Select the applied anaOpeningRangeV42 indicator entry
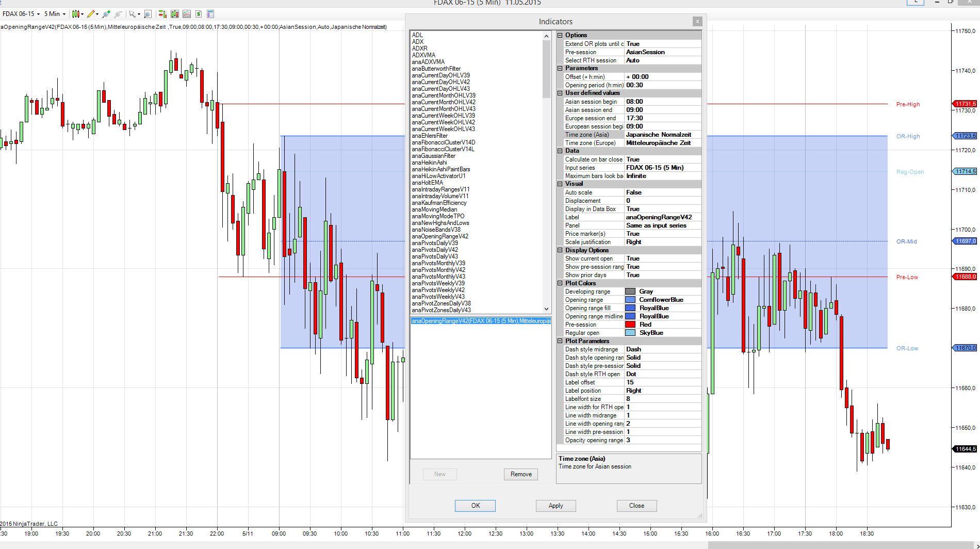This screenshot has height=549, width=980. (481, 321)
